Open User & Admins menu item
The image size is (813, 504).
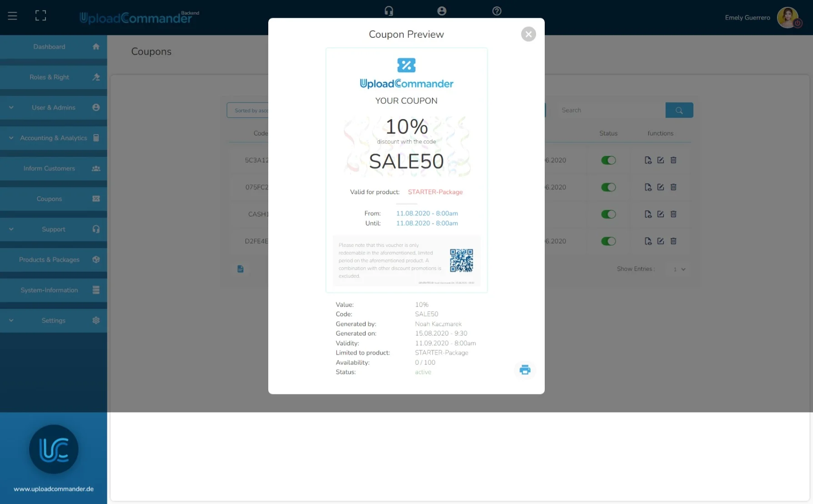(x=54, y=108)
